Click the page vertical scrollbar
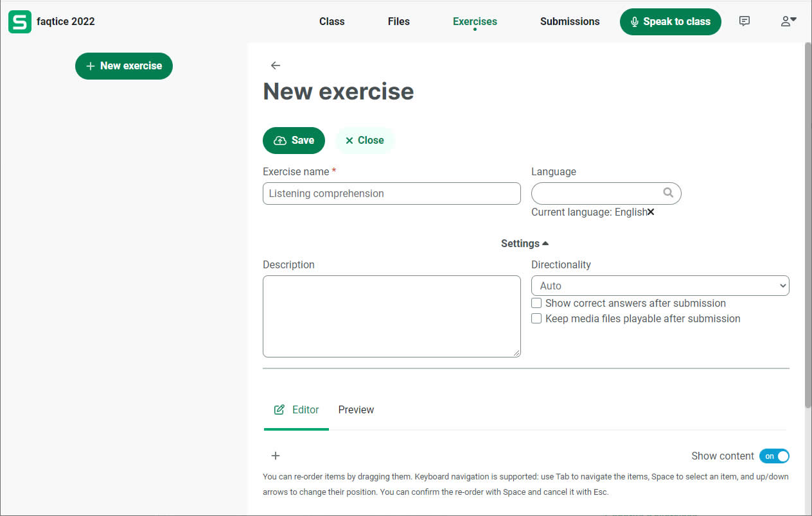 pyautogui.click(x=808, y=225)
